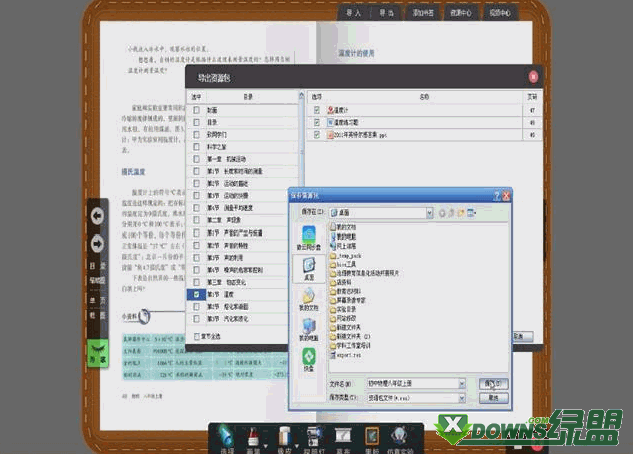Uncheck the checked 第1节 温度 checkbox
Screen dimensions: 633x454
point(196,294)
